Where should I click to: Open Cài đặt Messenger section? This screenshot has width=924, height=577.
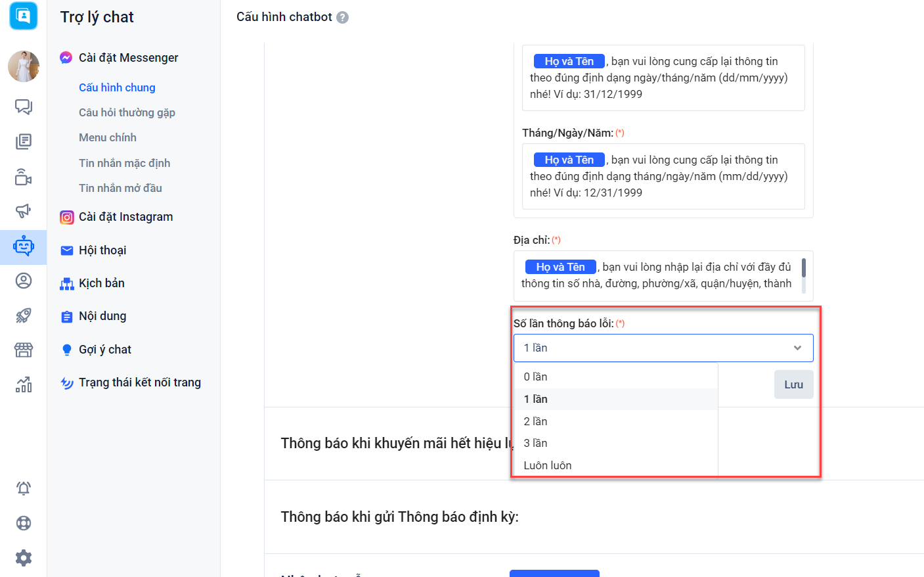[x=129, y=58]
